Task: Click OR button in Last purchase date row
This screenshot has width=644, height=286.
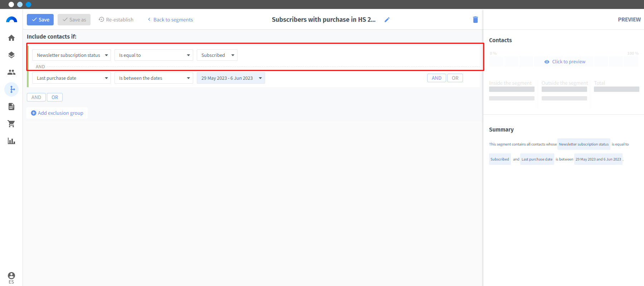Action: coord(455,78)
